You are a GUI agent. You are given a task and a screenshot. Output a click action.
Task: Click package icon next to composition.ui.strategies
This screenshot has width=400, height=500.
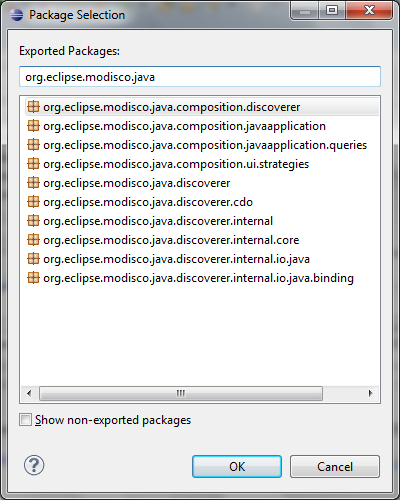[33, 164]
